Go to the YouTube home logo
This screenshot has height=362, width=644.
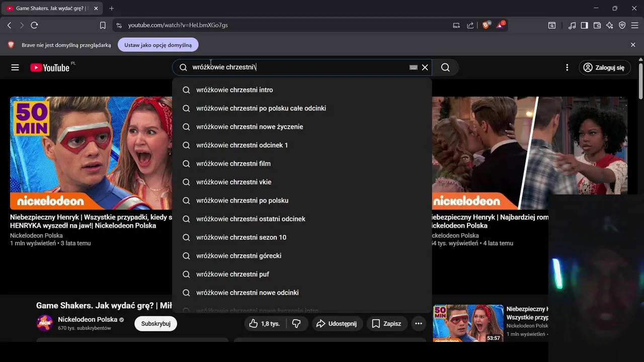(x=49, y=67)
